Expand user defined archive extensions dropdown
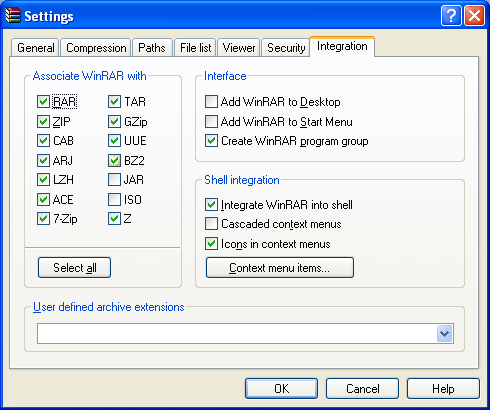Viewport: 490px width, 410px height. pos(445,333)
